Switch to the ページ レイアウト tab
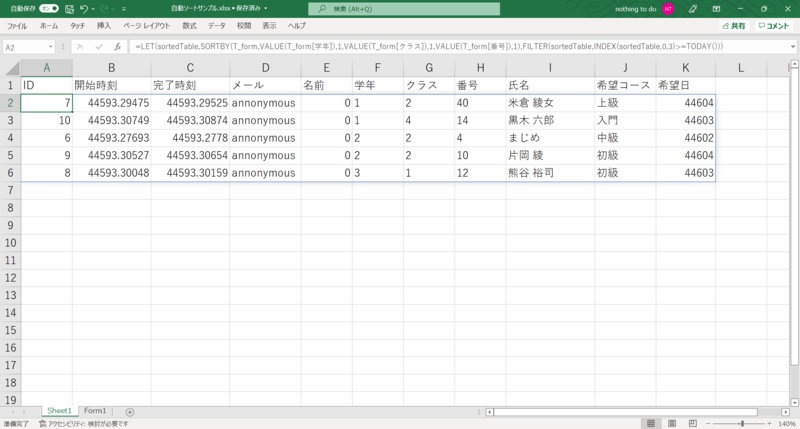This screenshot has height=429, width=800. pyautogui.click(x=146, y=26)
